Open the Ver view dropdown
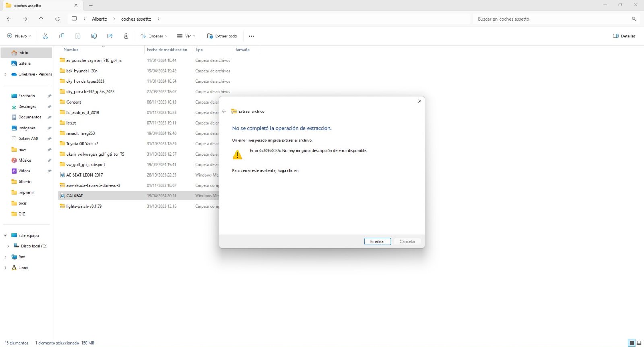The height and width of the screenshot is (347, 644). click(x=186, y=36)
